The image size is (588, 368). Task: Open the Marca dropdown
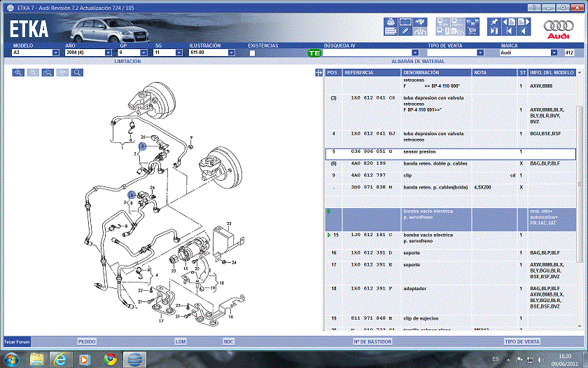554,53
